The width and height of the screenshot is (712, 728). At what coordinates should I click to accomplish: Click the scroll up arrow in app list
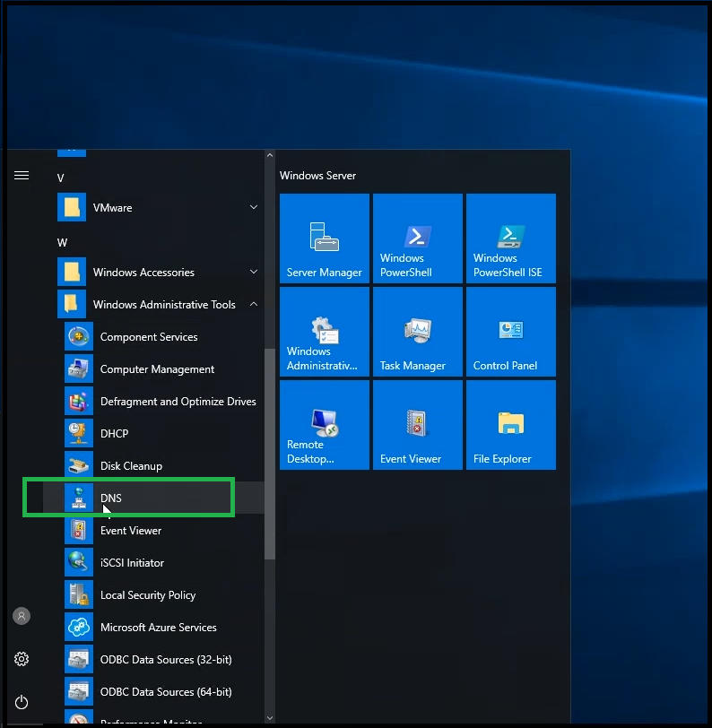269,155
